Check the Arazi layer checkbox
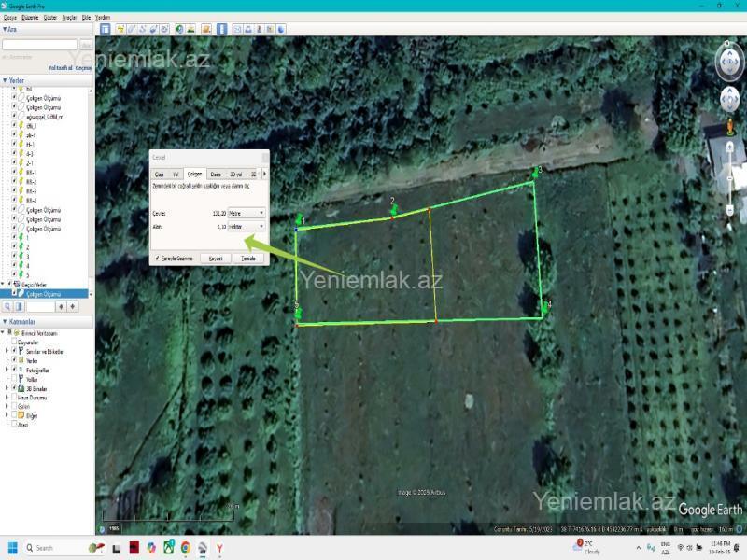747x560 pixels. (x=14, y=425)
